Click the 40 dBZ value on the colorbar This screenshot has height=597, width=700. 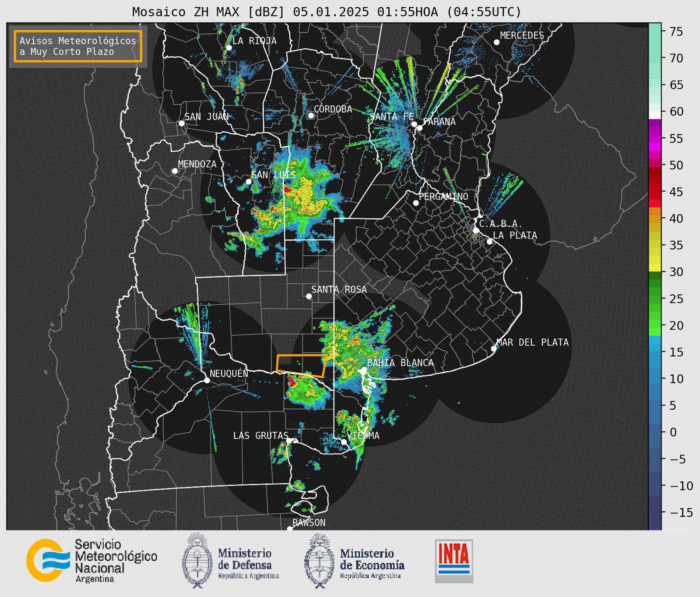pos(676,218)
